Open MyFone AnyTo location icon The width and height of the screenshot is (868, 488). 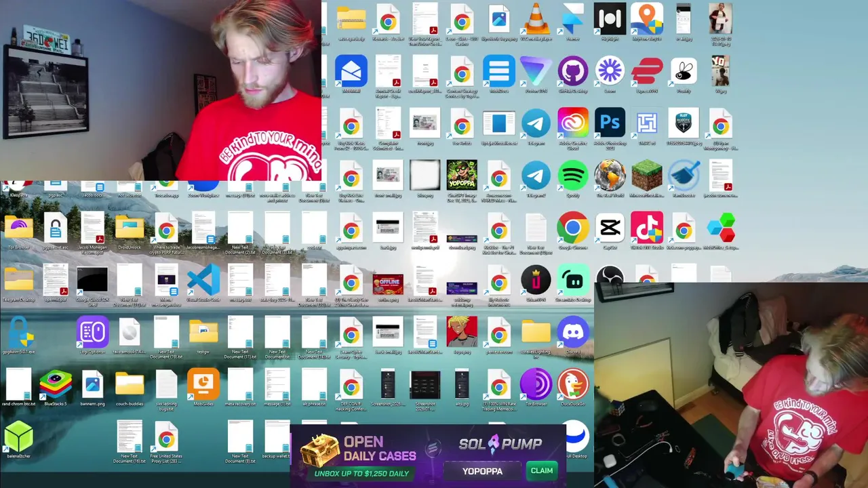647,19
